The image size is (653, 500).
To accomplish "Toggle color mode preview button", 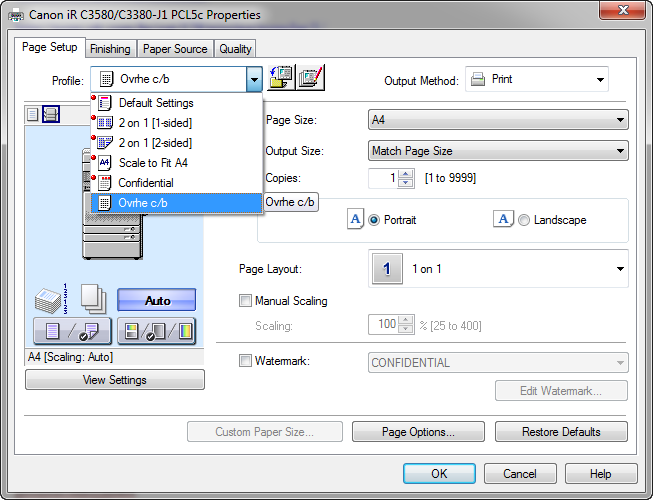I will [x=157, y=331].
